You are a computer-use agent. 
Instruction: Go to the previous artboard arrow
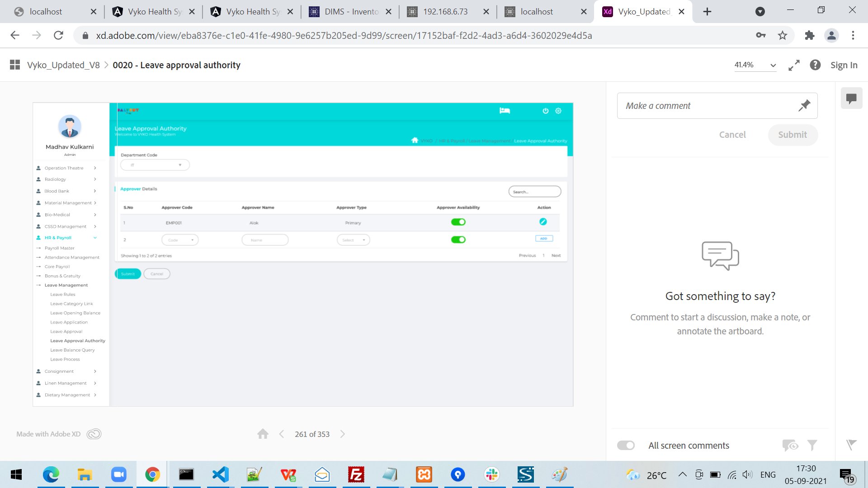[x=282, y=434]
